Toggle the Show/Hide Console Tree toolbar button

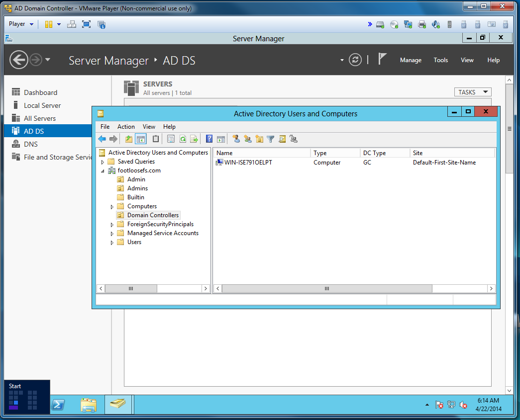(x=141, y=139)
